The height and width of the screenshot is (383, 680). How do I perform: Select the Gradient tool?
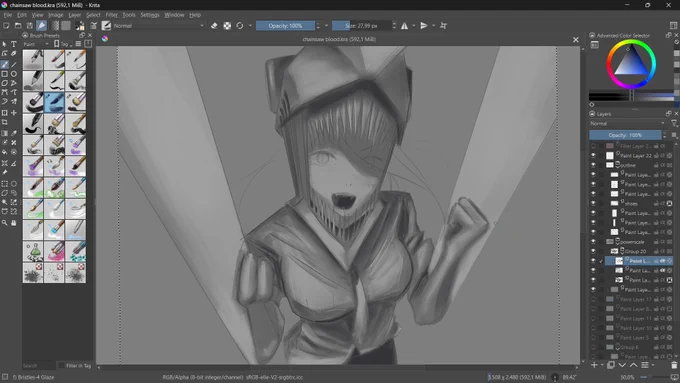click(5, 133)
